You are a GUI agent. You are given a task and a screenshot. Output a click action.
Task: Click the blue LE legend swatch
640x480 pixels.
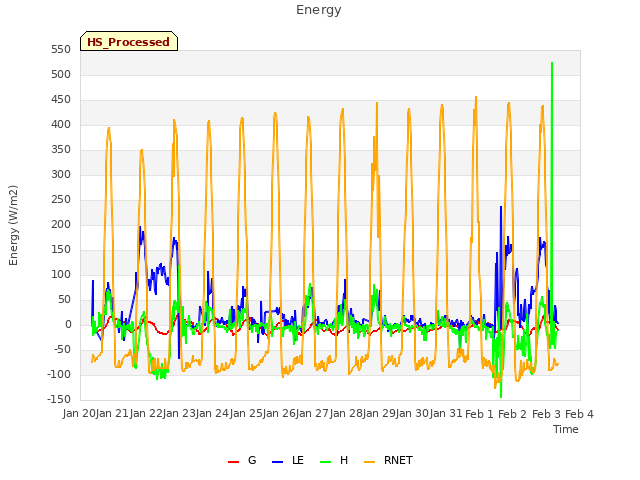pos(277,462)
